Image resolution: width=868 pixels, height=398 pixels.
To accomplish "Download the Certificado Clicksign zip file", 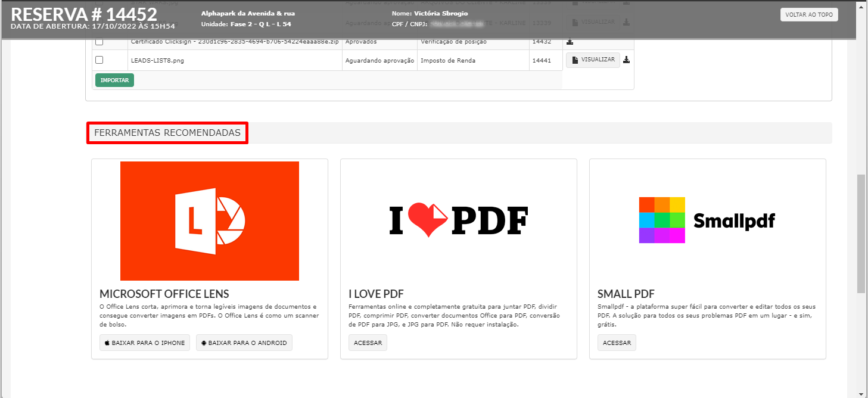I will pyautogui.click(x=570, y=42).
